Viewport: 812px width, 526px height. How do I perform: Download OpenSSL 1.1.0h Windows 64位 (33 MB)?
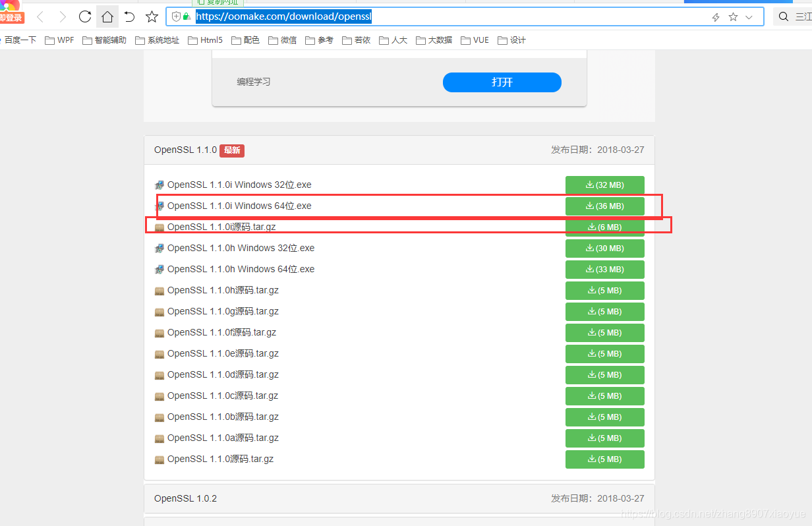click(x=605, y=270)
